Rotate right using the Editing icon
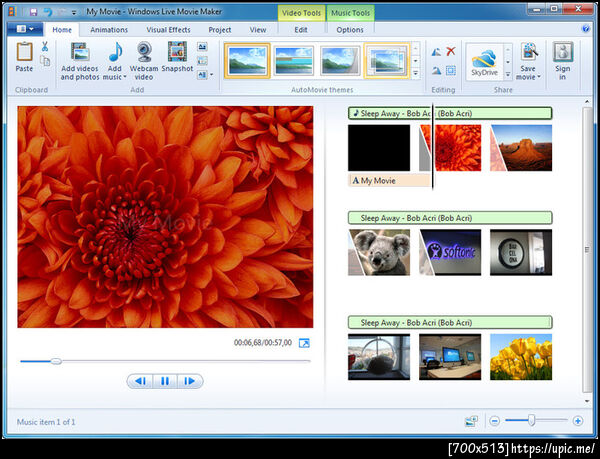The image size is (600, 459). coord(437,70)
